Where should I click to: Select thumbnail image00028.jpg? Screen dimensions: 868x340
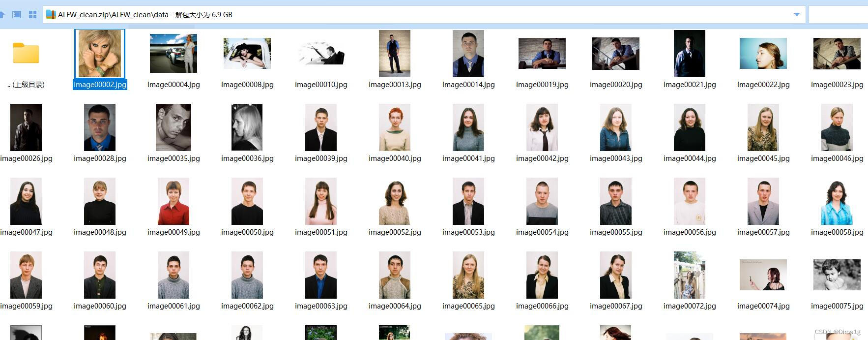point(100,127)
